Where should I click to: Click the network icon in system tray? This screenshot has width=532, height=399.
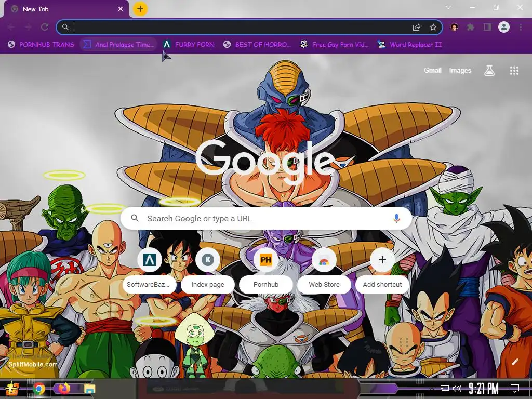pos(445,389)
